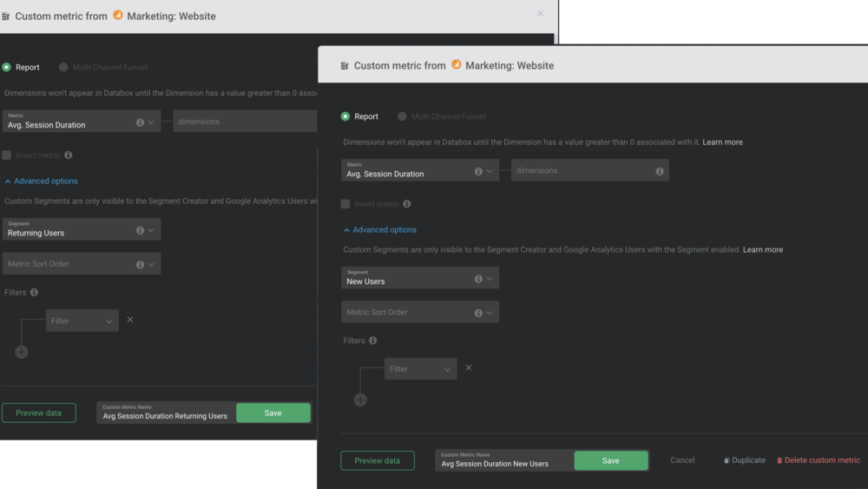
Task: Collapse Advanced options in the front dialog
Action: tap(379, 230)
